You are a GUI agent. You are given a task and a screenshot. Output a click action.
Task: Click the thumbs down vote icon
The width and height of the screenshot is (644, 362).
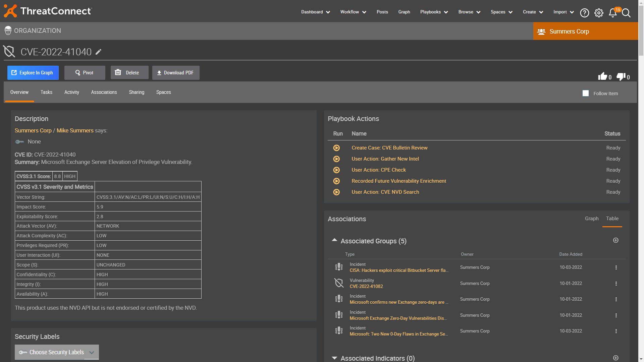tap(621, 76)
